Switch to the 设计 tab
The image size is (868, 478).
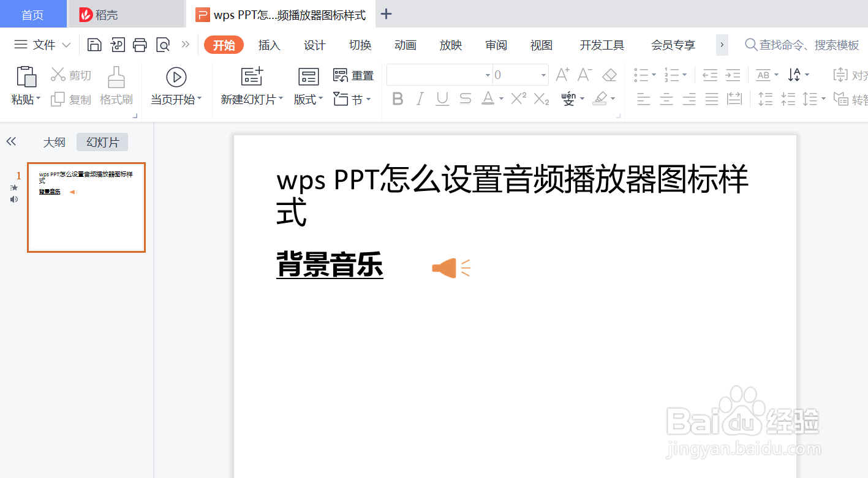coord(314,45)
